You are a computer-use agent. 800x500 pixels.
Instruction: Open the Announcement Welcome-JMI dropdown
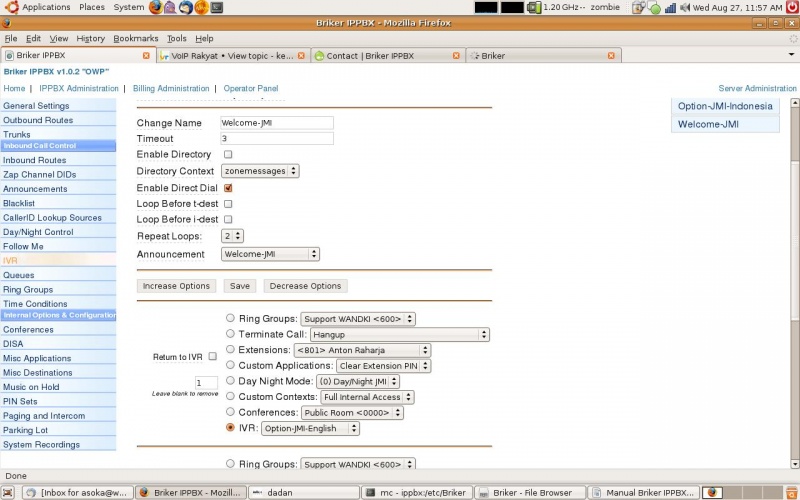tap(270, 254)
